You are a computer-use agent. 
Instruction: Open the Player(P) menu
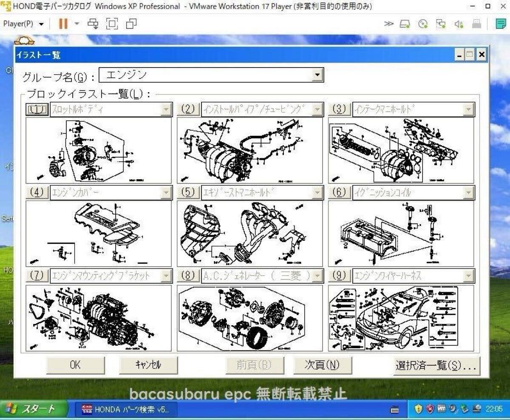23,24
